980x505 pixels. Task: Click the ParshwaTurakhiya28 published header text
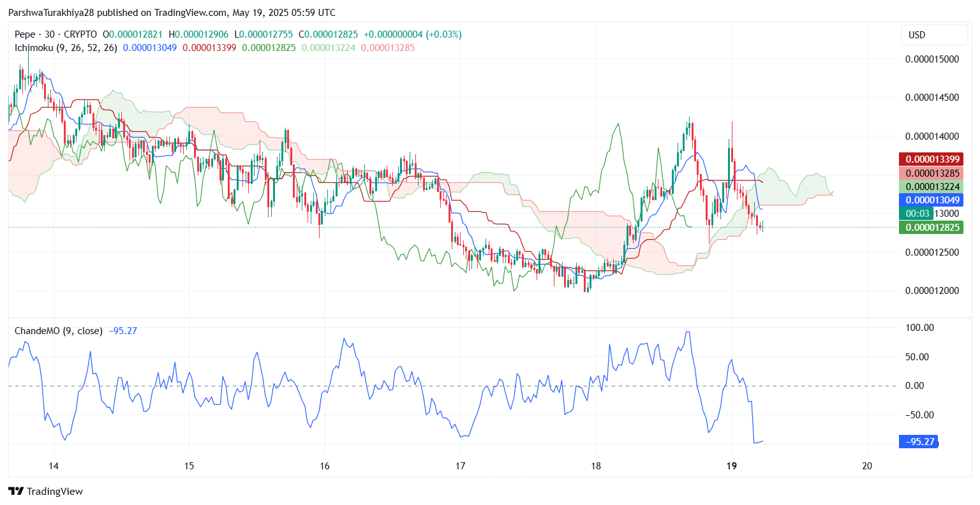172,13
